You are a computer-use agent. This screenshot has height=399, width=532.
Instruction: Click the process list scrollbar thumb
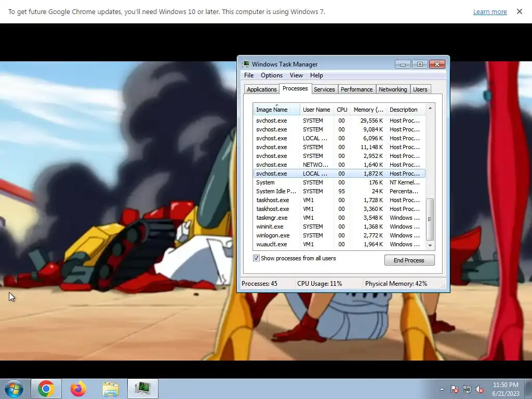tap(430, 219)
